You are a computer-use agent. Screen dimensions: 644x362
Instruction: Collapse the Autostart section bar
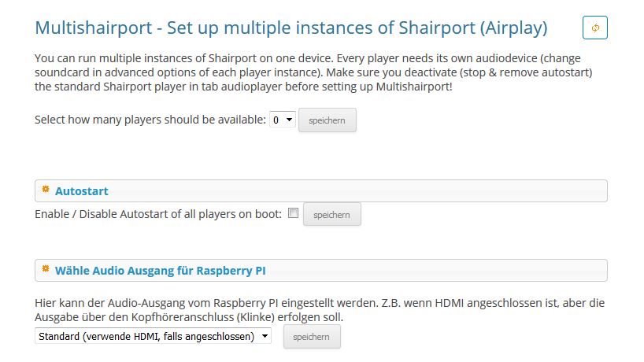pyautogui.click(x=320, y=191)
